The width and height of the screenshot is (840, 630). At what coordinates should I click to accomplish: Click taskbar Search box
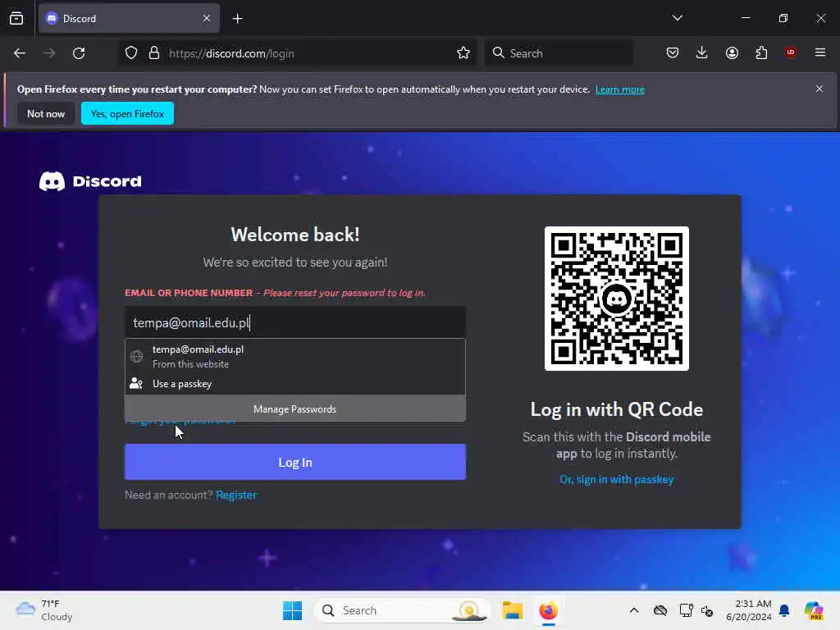coord(402,610)
